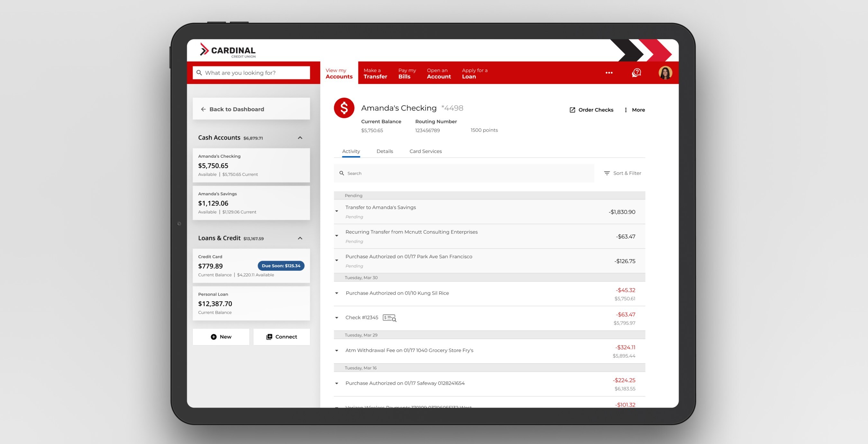Toggle the Loans & Credit section collapse
Image resolution: width=868 pixels, height=444 pixels.
pyautogui.click(x=300, y=238)
